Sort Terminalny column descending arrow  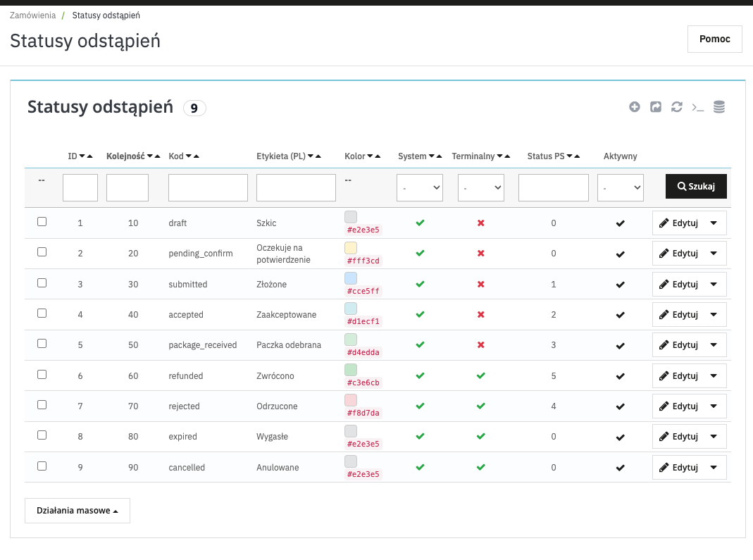(x=500, y=156)
